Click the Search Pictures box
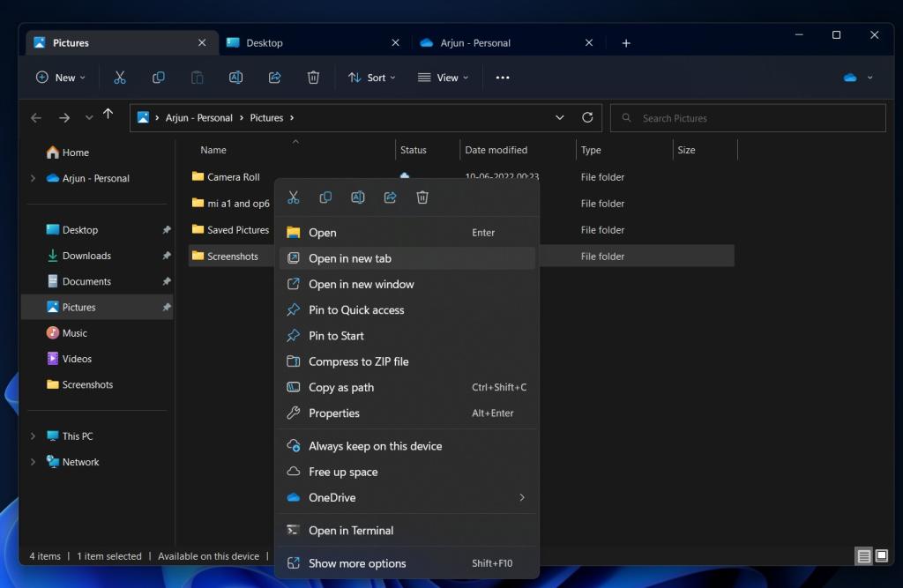 coord(748,117)
